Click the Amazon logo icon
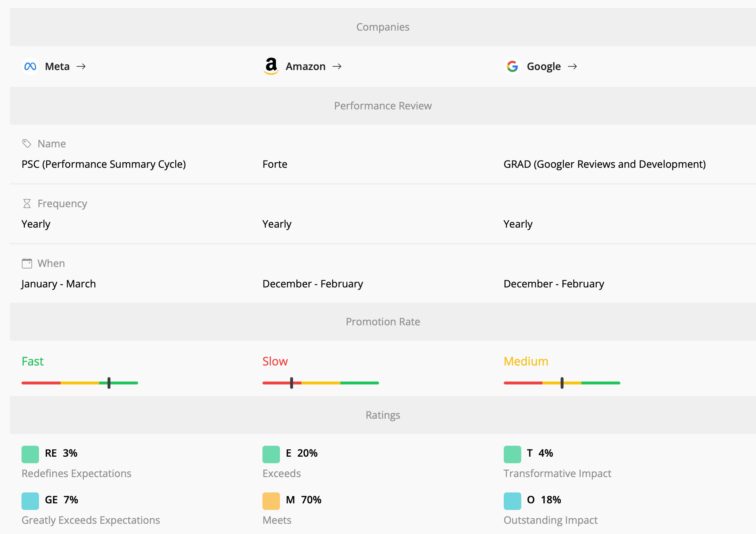This screenshot has width=756, height=534. pyautogui.click(x=271, y=66)
